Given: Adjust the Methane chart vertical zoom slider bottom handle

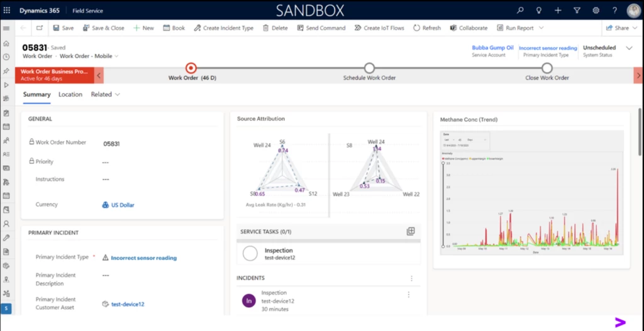Looking at the screenshot, I should [443, 246].
